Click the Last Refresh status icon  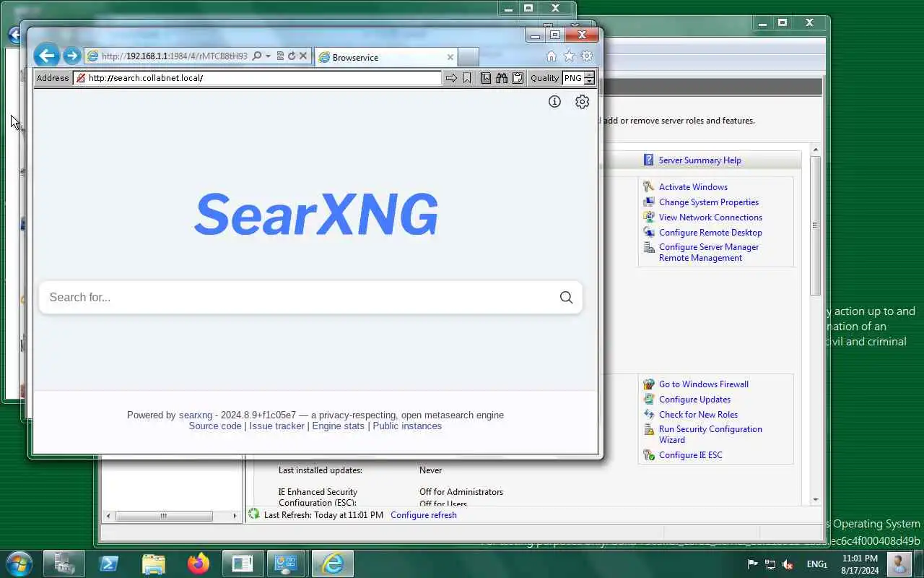(253, 514)
